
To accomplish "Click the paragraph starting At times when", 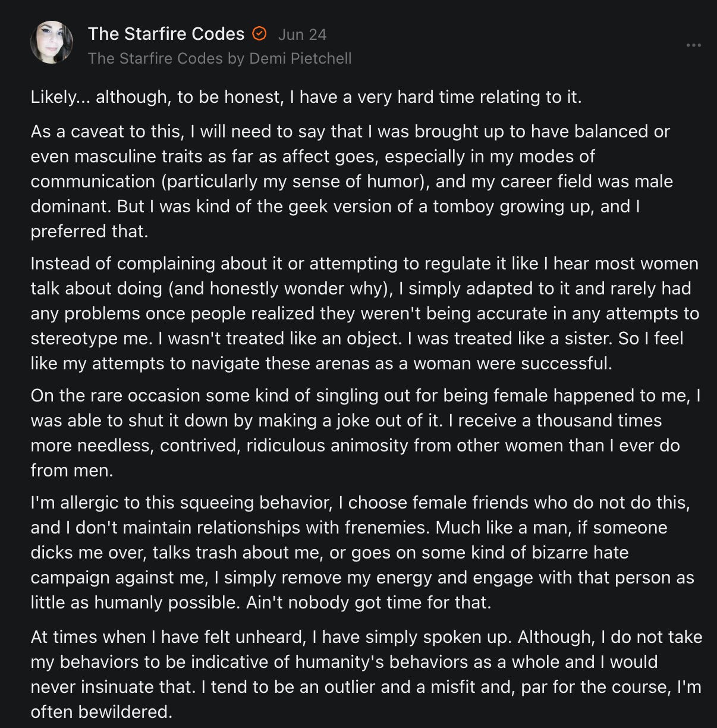I will [366, 674].
